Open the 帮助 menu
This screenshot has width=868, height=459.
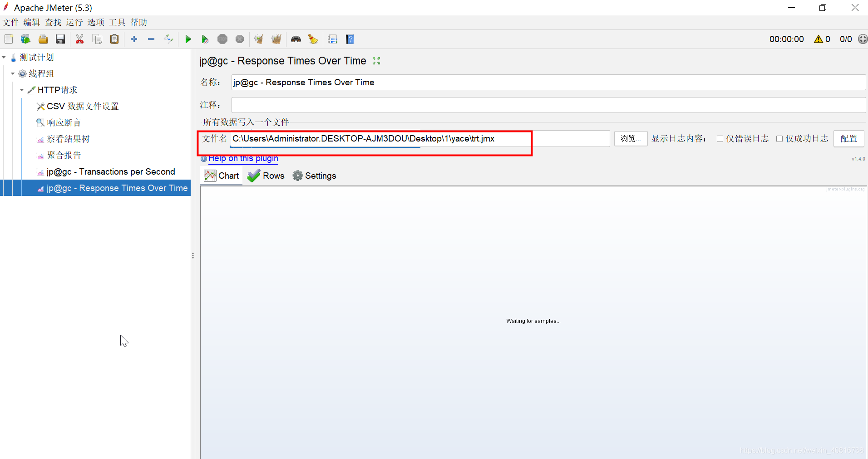click(138, 22)
